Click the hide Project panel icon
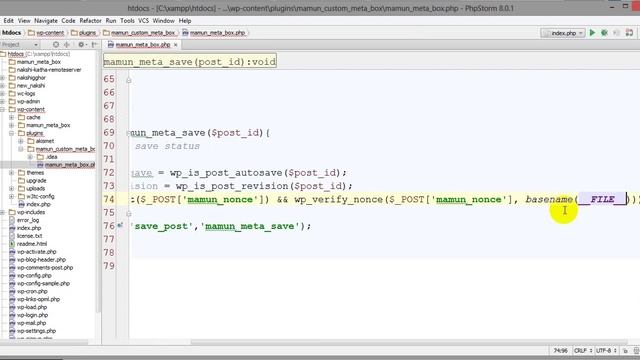 (95, 44)
